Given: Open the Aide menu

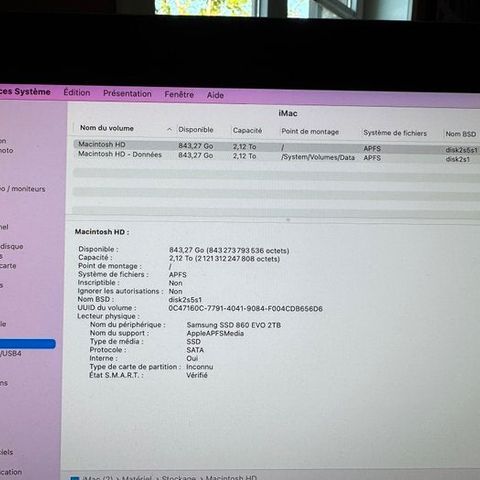Looking at the screenshot, I should (215, 95).
